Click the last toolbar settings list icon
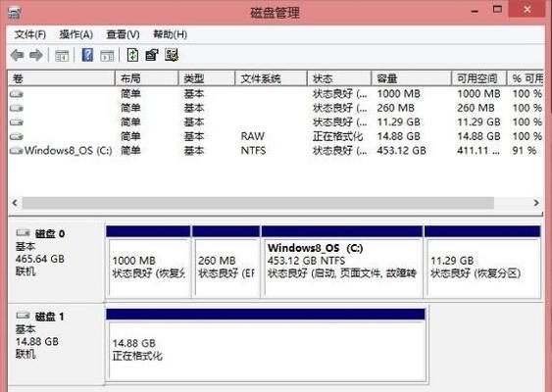The height and width of the screenshot is (392, 552). pyautogui.click(x=172, y=55)
